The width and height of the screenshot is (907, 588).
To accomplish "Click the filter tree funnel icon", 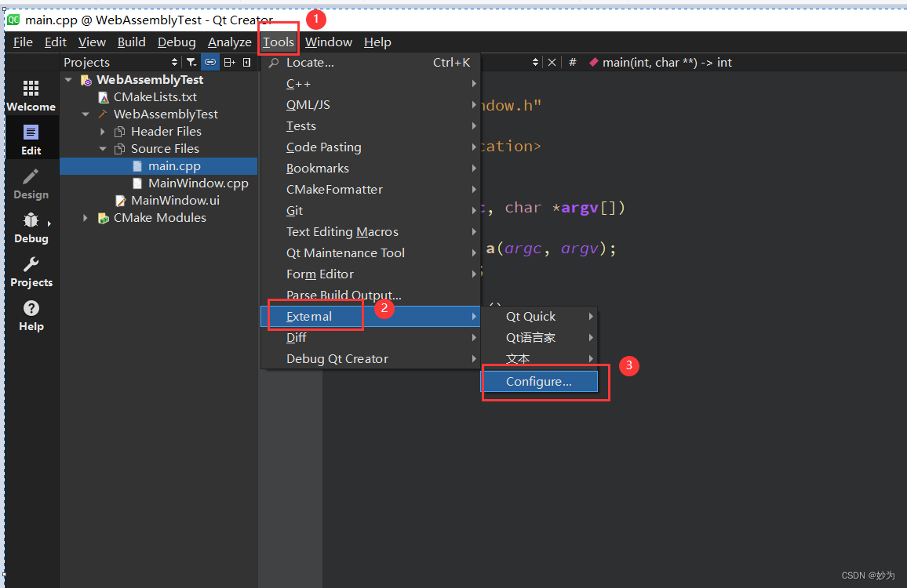I will point(191,62).
